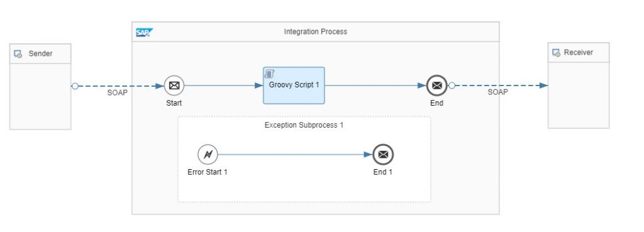This screenshot has width=644, height=232.
Task: Select the arrow from Start to Groovy Script 1
Action: pyautogui.click(x=223, y=86)
